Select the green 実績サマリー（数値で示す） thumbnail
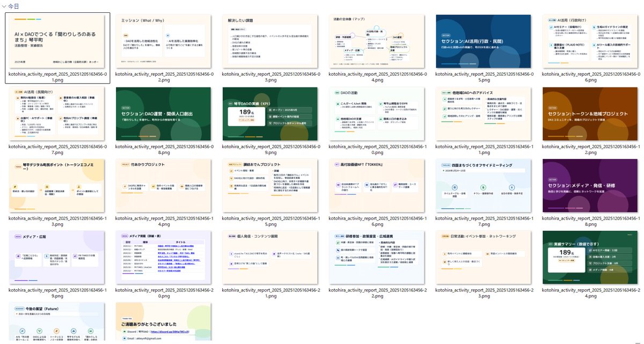644x344 pixels. [x=590, y=258]
